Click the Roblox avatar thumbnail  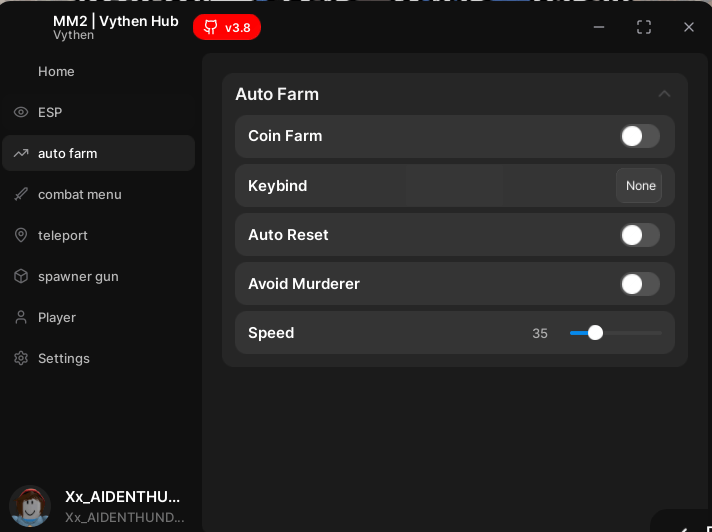click(x=30, y=506)
